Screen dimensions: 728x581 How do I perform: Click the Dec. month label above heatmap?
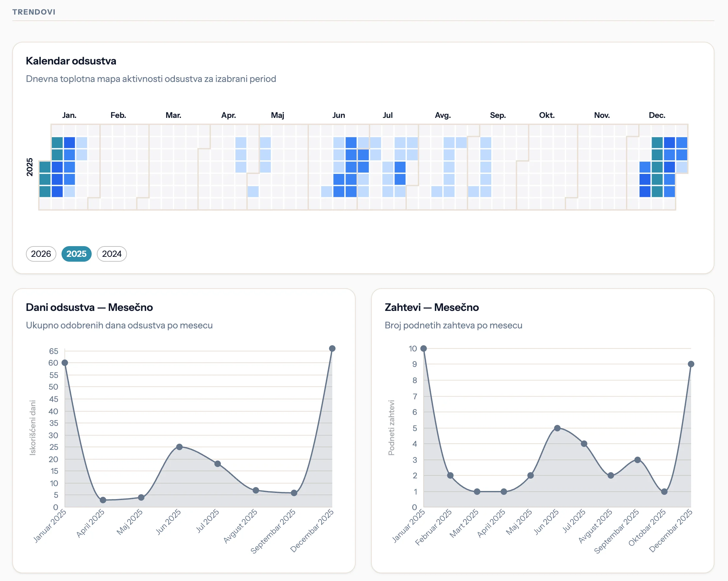pos(656,115)
